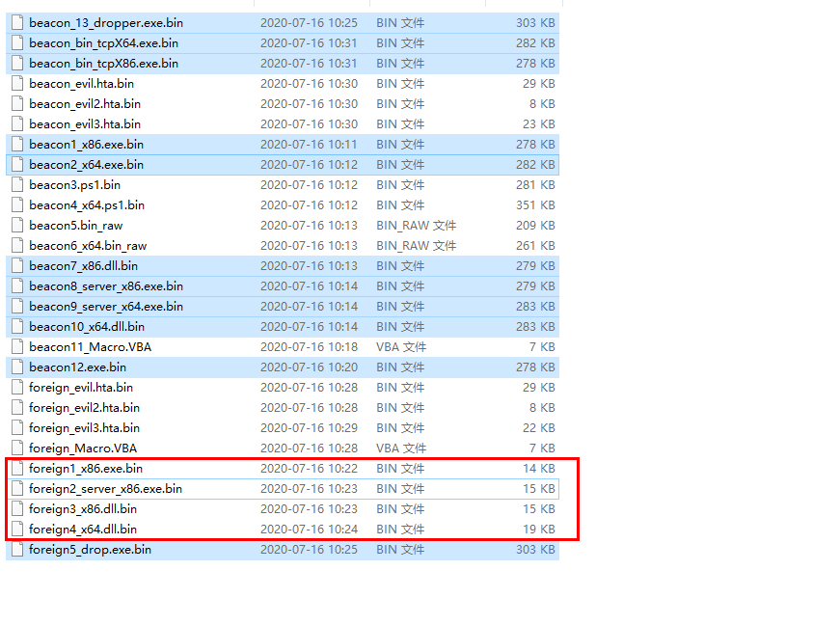Image resolution: width=840 pixels, height=625 pixels.
Task: Select beacon7_x86.dll.bin in the file list
Action: 83,265
